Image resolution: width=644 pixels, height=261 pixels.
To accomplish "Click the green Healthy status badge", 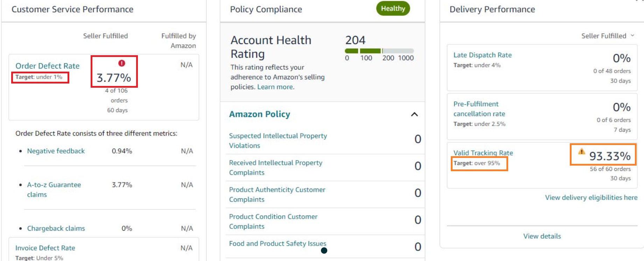I will click(393, 8).
